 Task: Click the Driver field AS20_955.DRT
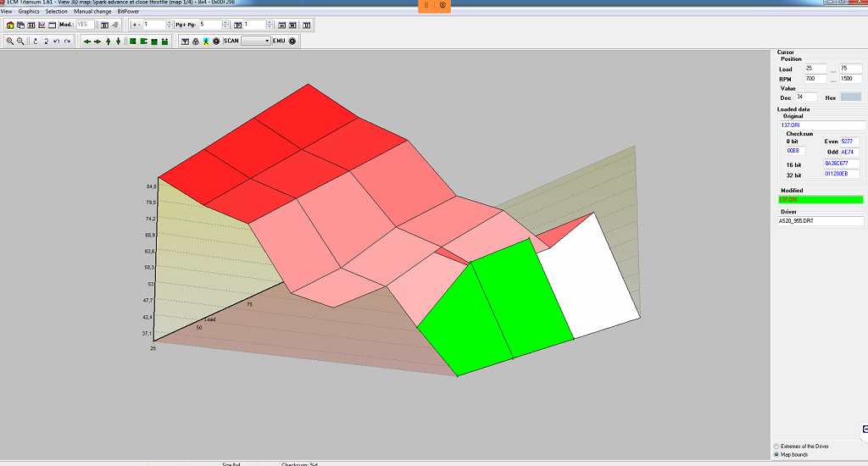821,221
